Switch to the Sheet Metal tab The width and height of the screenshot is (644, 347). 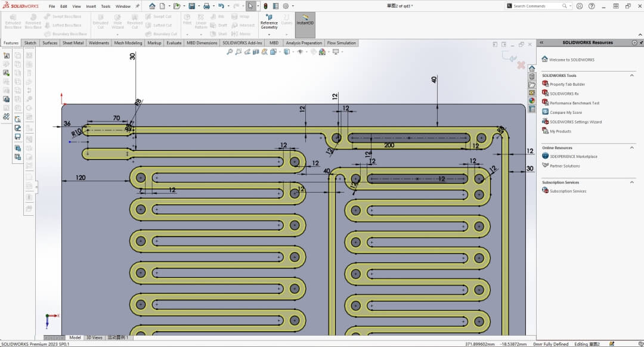pos(73,43)
